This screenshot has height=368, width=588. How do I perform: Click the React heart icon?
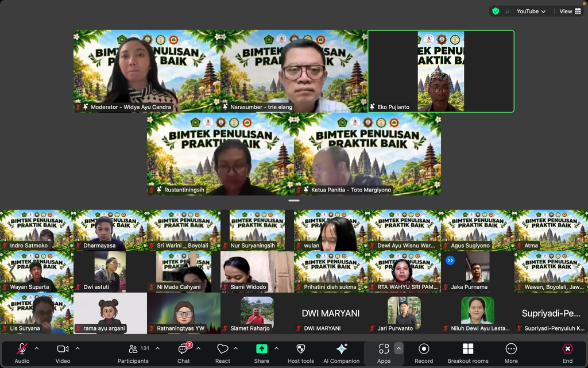click(222, 354)
